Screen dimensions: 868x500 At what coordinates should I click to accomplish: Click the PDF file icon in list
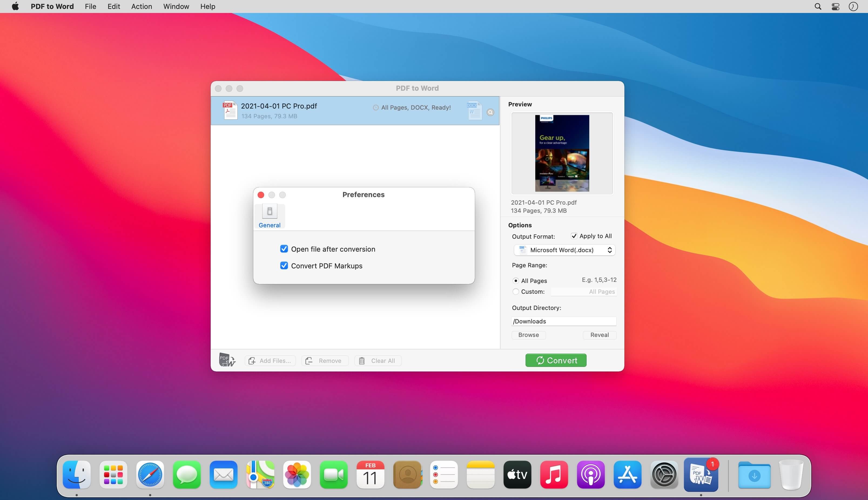coord(230,110)
